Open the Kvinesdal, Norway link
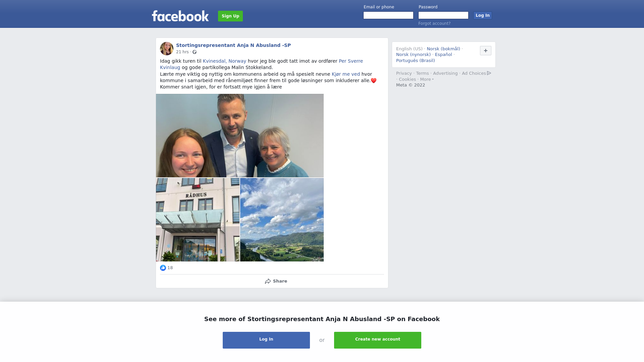644x362 pixels. point(224,61)
